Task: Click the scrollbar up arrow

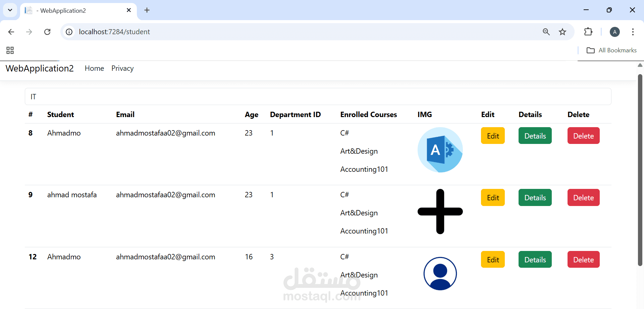Action: coord(640,65)
